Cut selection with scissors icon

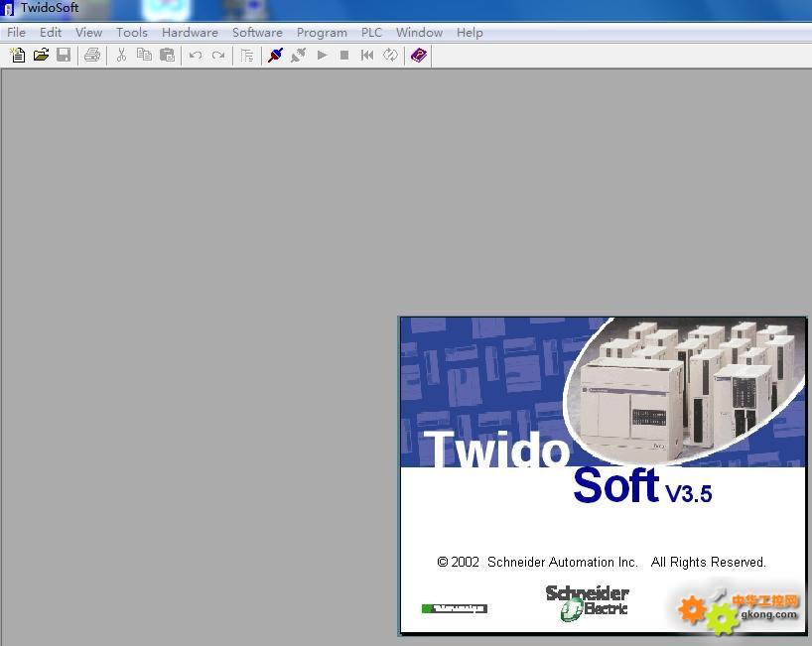pos(122,55)
